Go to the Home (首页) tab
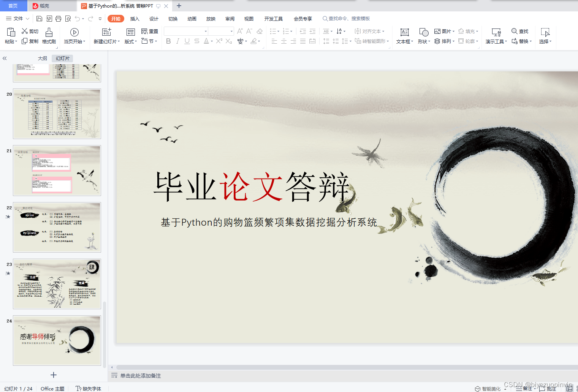The width and height of the screenshot is (578, 392). (x=13, y=6)
